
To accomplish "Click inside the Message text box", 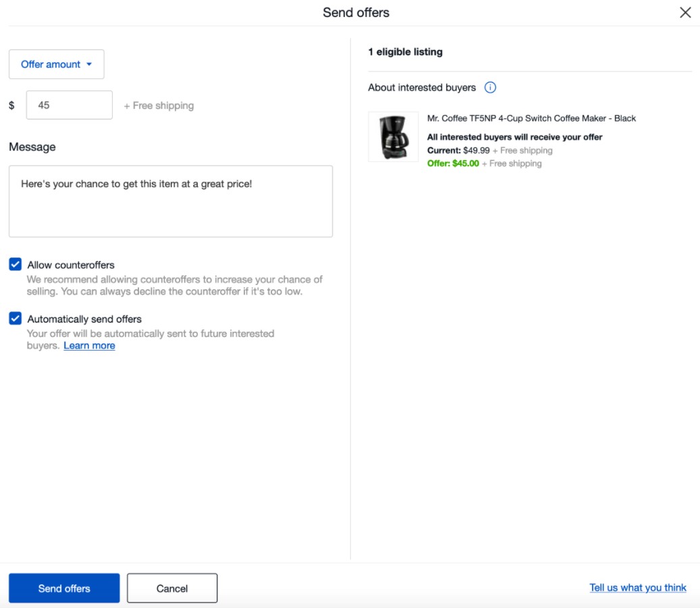I will pyautogui.click(x=171, y=201).
